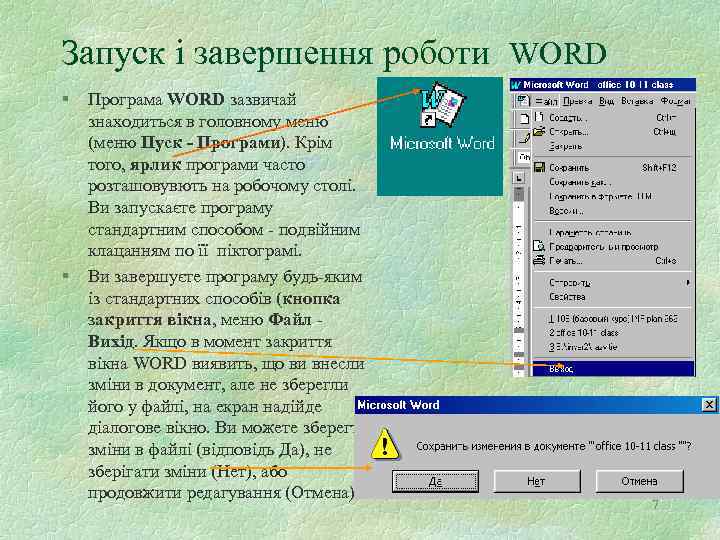Open recent file 3 in File menu
720x540 pixels.
[612, 347]
